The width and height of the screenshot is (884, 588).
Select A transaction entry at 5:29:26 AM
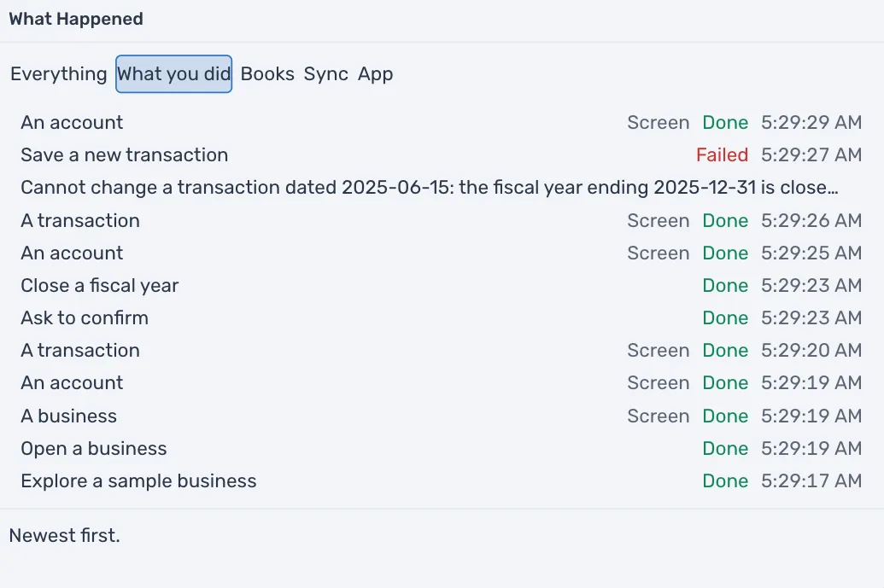442,220
